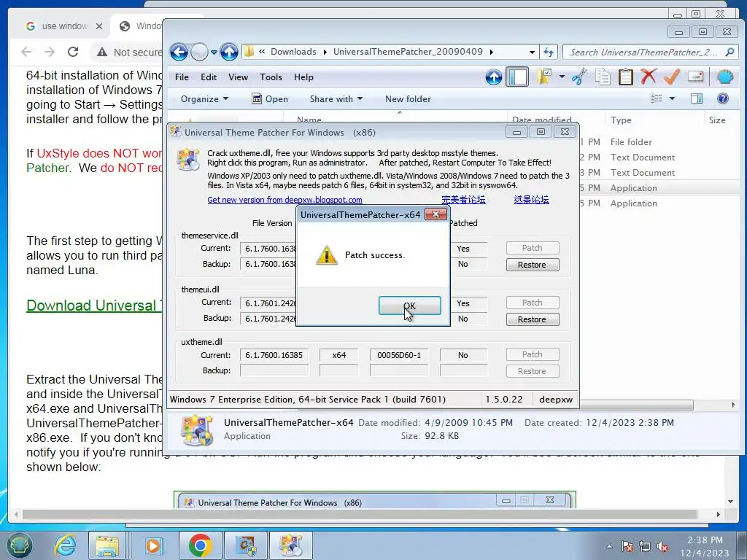Click the double chevron at the breadcrumb start
This screenshot has width=747, height=560.
pos(262,52)
